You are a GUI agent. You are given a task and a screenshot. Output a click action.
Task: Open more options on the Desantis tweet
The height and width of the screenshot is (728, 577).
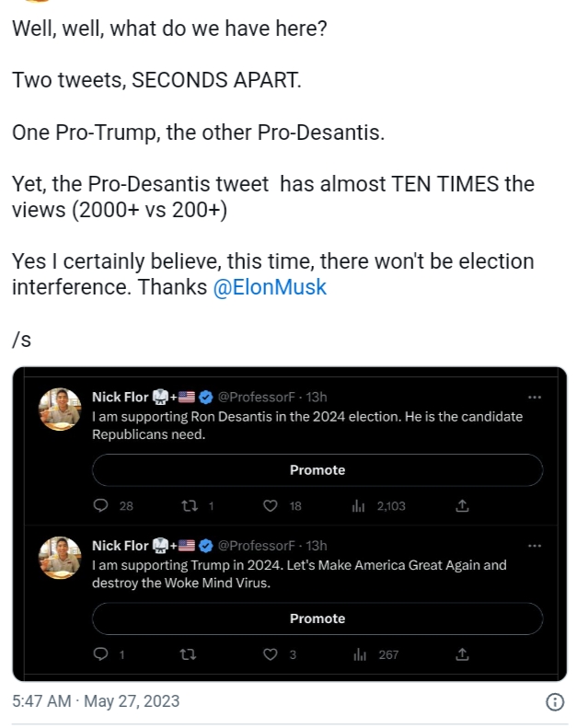pos(534,397)
